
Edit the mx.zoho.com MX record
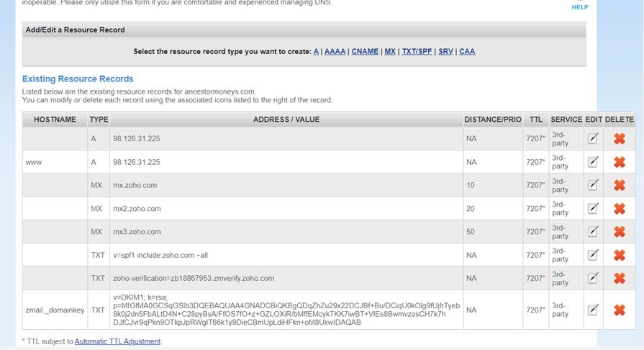[x=593, y=185]
